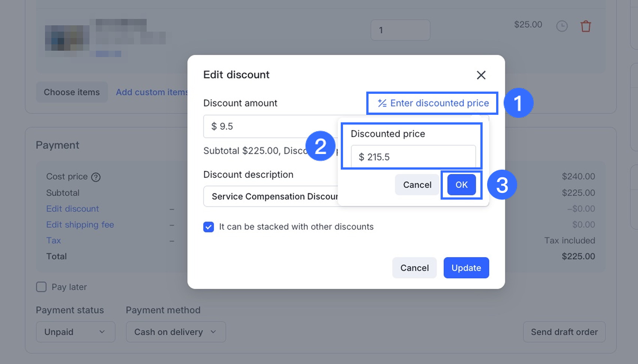Enable the Pay later checkbox
Screen dimensions: 638x364
pos(41,287)
